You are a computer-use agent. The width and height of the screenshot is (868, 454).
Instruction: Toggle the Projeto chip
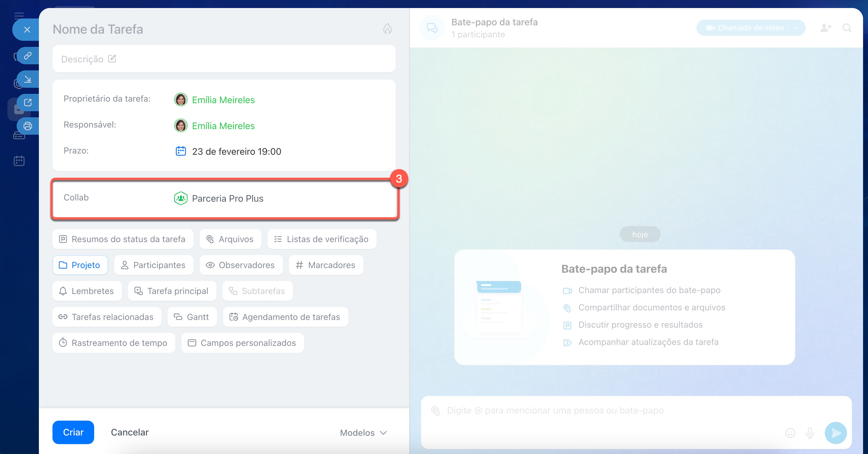tap(80, 265)
